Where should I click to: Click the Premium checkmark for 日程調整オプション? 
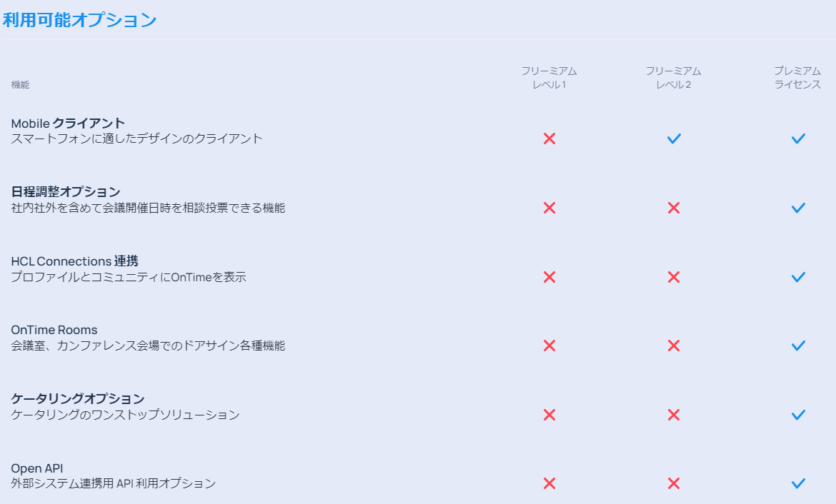pyautogui.click(x=798, y=208)
